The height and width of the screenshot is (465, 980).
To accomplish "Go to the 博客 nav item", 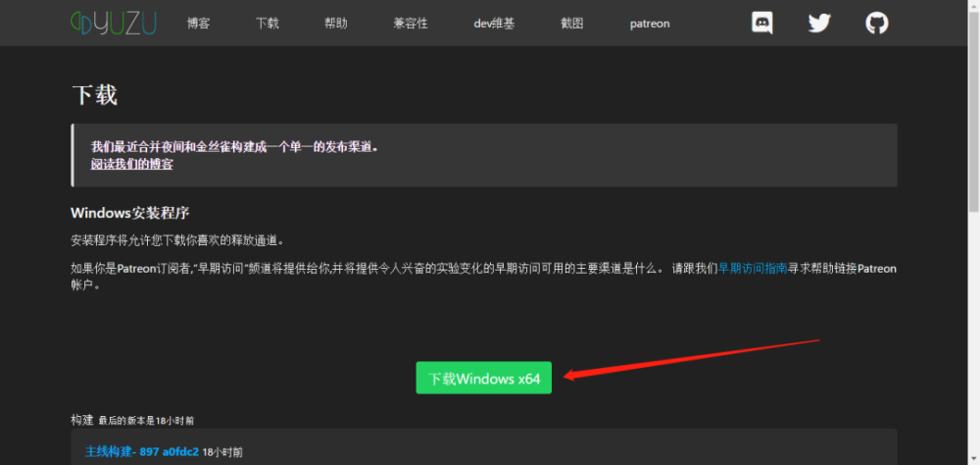I will pos(199,24).
